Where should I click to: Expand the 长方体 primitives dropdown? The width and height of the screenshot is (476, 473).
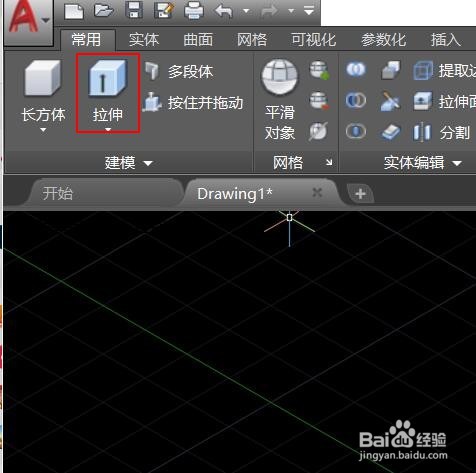[43, 130]
